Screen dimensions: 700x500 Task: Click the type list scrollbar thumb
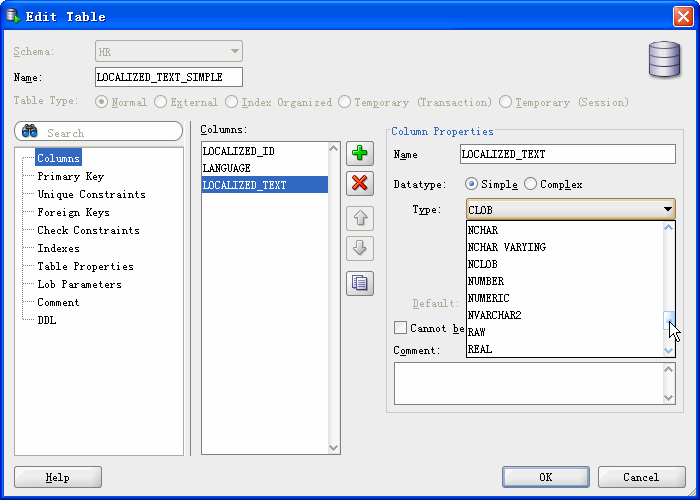[x=670, y=320]
